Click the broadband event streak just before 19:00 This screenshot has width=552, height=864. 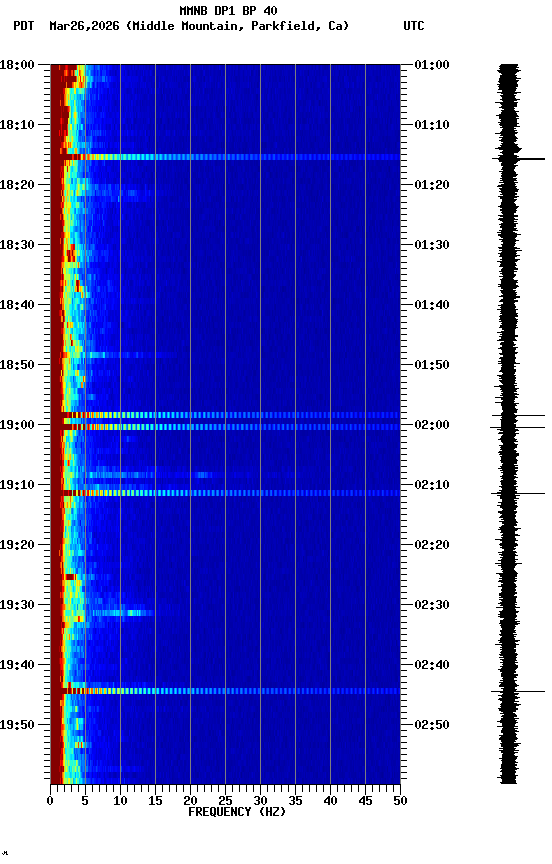[225, 415]
